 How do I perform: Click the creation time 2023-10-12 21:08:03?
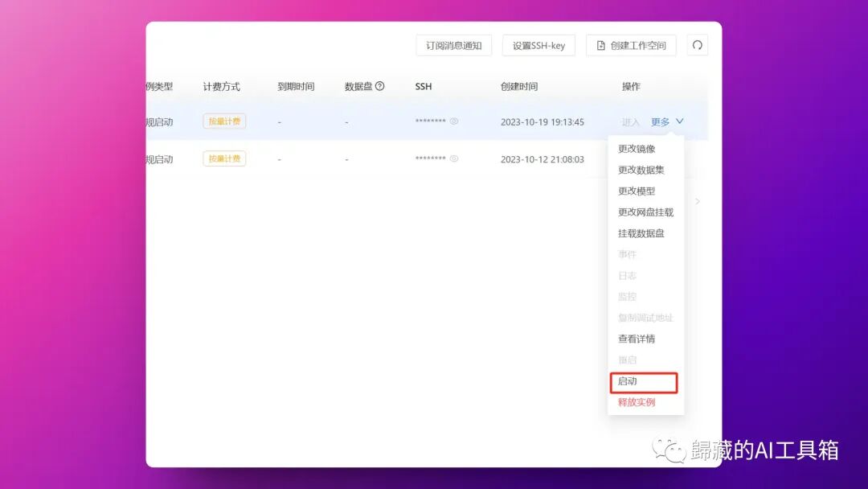(x=542, y=159)
